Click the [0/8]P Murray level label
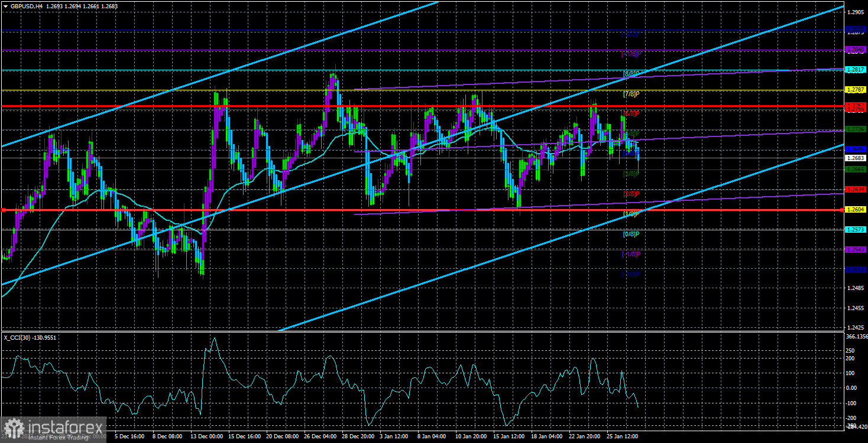Image resolution: width=868 pixels, height=443 pixels. pos(631,234)
